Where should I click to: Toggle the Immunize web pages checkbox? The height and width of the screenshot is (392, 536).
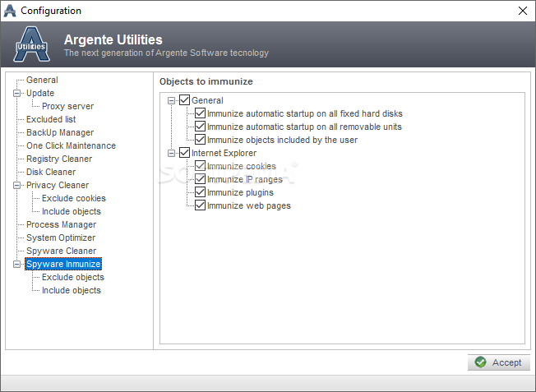tap(200, 205)
